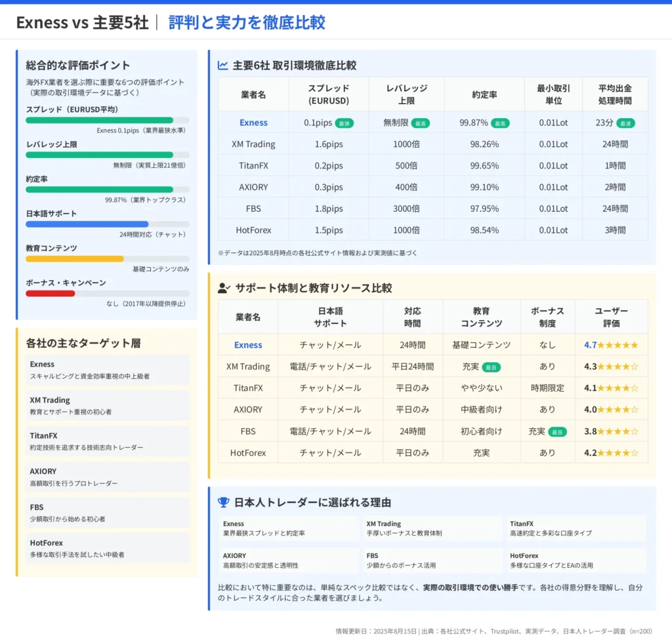Click the ユーザー評価 column header

tap(611, 317)
